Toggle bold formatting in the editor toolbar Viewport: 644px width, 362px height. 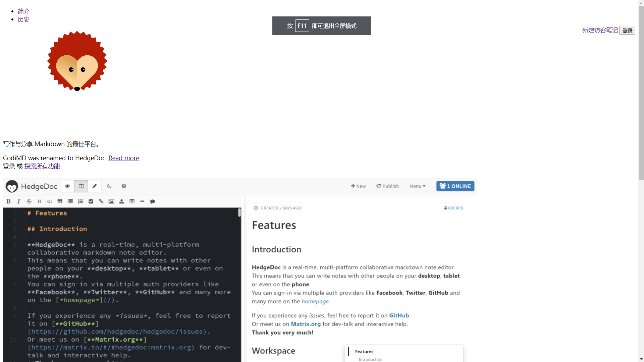pos(8,201)
